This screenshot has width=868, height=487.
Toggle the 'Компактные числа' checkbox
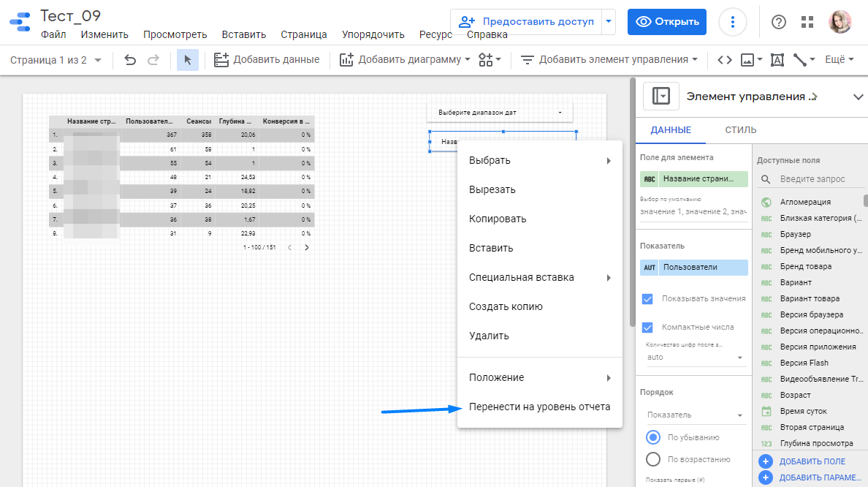coord(647,327)
